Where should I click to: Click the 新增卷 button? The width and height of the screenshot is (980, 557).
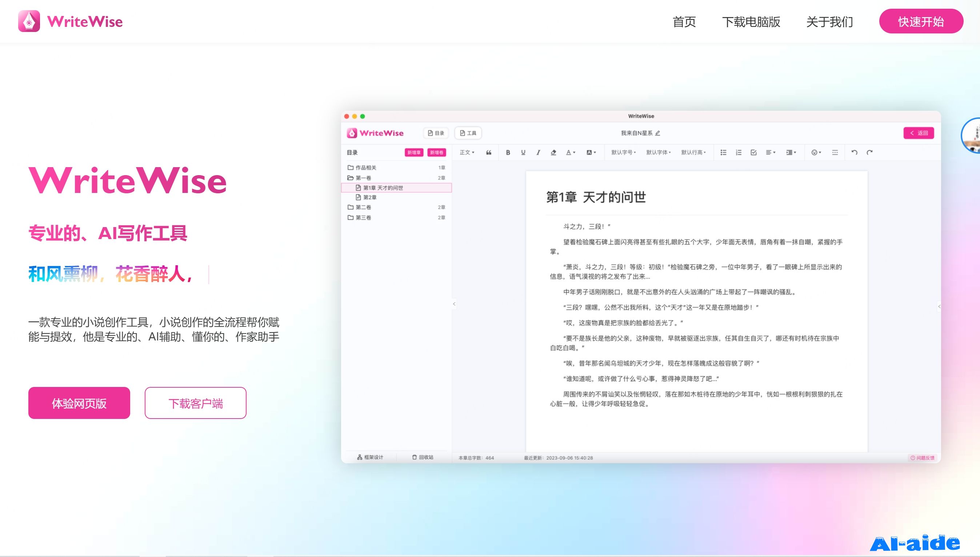click(436, 152)
